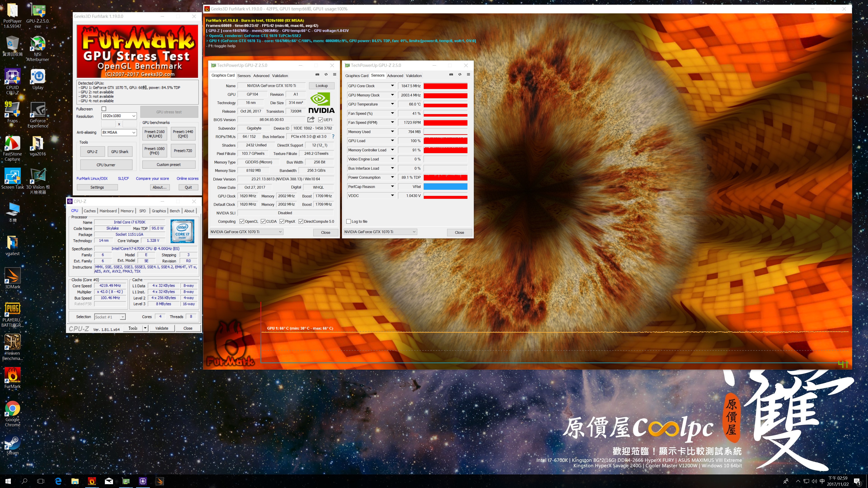Open GPU selector dropdown in GPU-Z Sensors window
This screenshot has height=488, width=868.
point(380,232)
